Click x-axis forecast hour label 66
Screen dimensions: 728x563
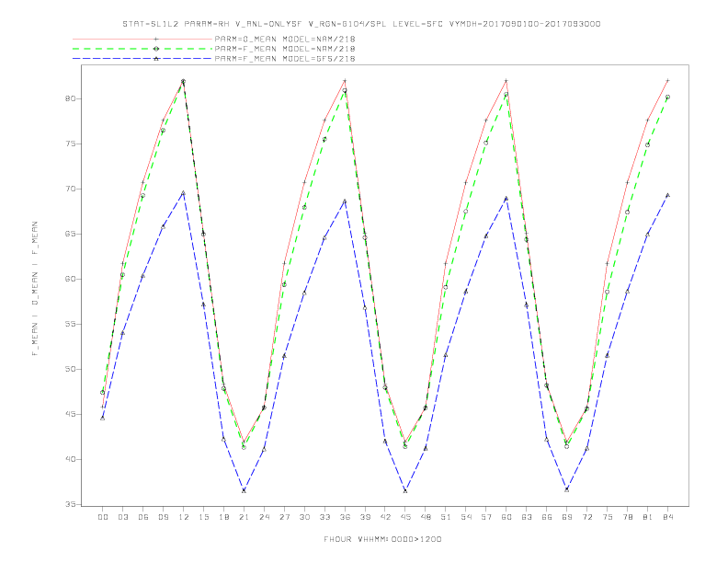(x=547, y=518)
